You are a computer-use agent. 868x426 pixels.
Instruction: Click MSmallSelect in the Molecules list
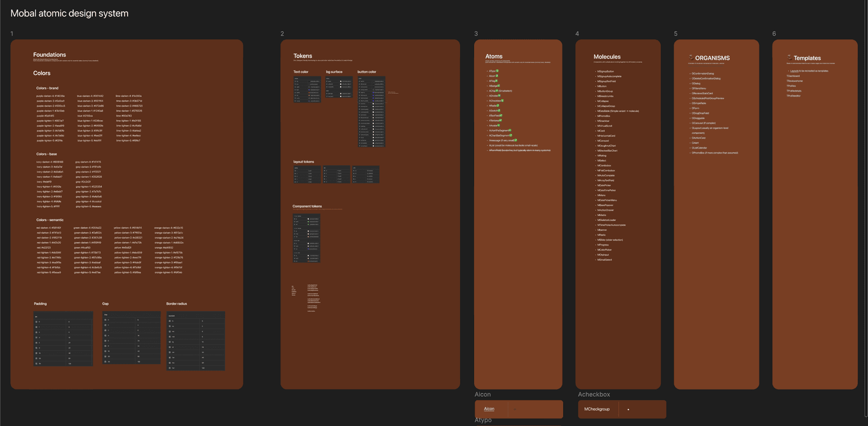pos(604,260)
